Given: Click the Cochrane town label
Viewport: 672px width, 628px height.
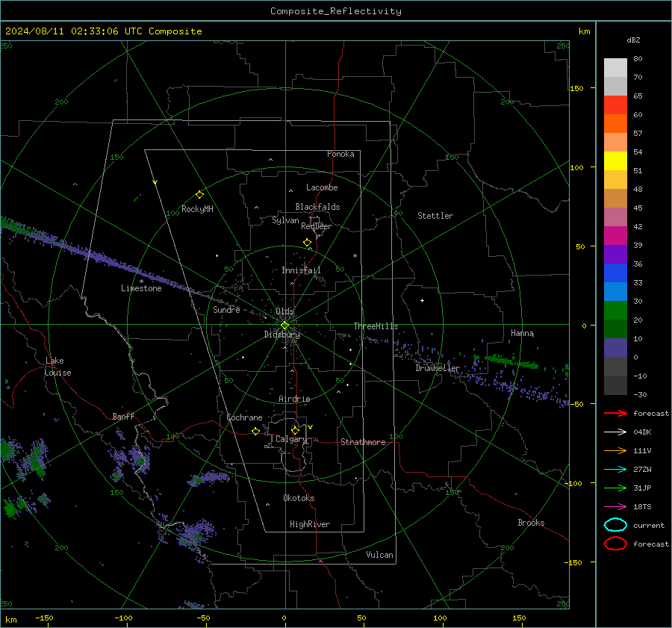Looking at the screenshot, I should coord(244,417).
